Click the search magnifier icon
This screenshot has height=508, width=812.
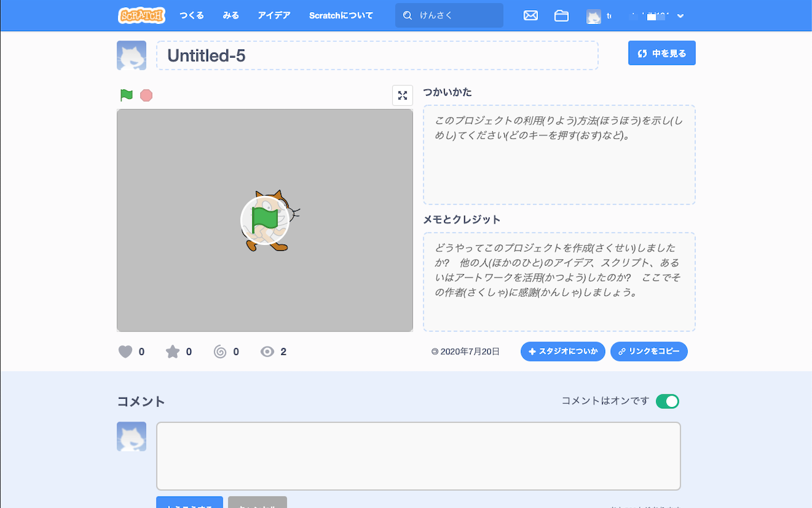(407, 16)
